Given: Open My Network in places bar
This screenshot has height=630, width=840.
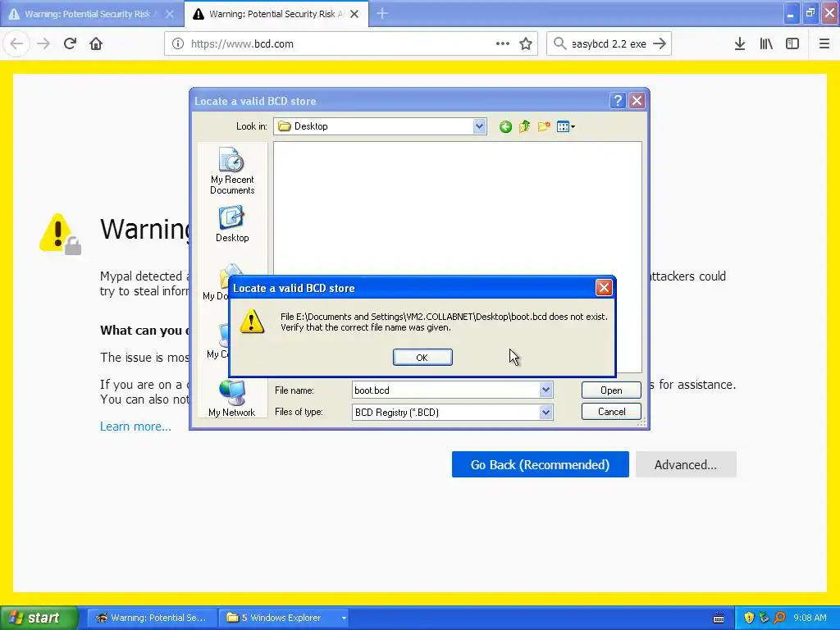Looking at the screenshot, I should pyautogui.click(x=231, y=398).
